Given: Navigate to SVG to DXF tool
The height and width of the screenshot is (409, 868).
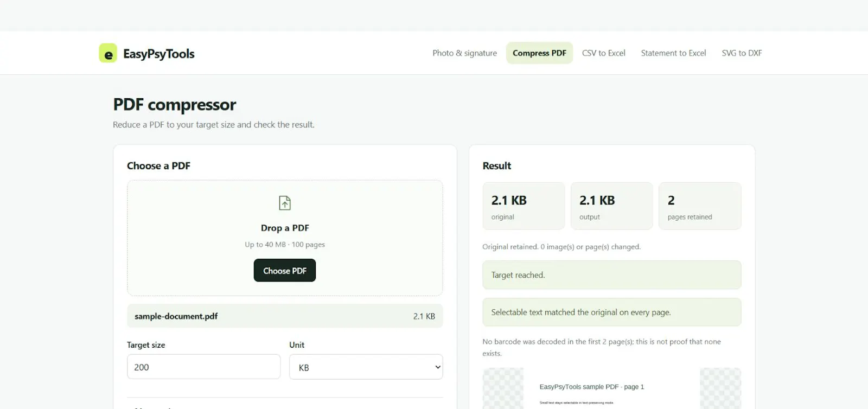Looking at the screenshot, I should coord(742,53).
